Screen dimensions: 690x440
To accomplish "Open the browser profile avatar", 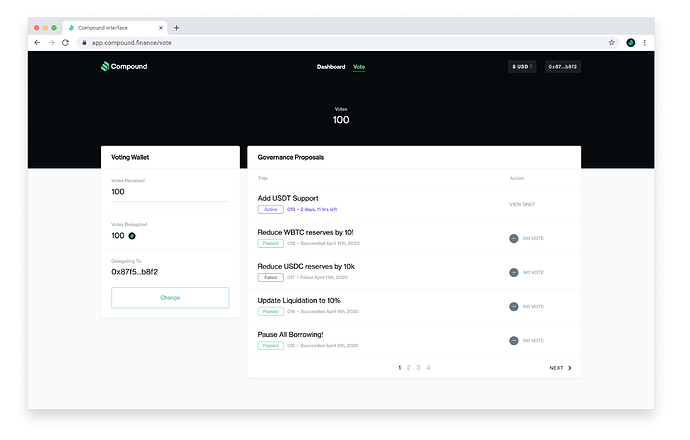I will click(631, 43).
